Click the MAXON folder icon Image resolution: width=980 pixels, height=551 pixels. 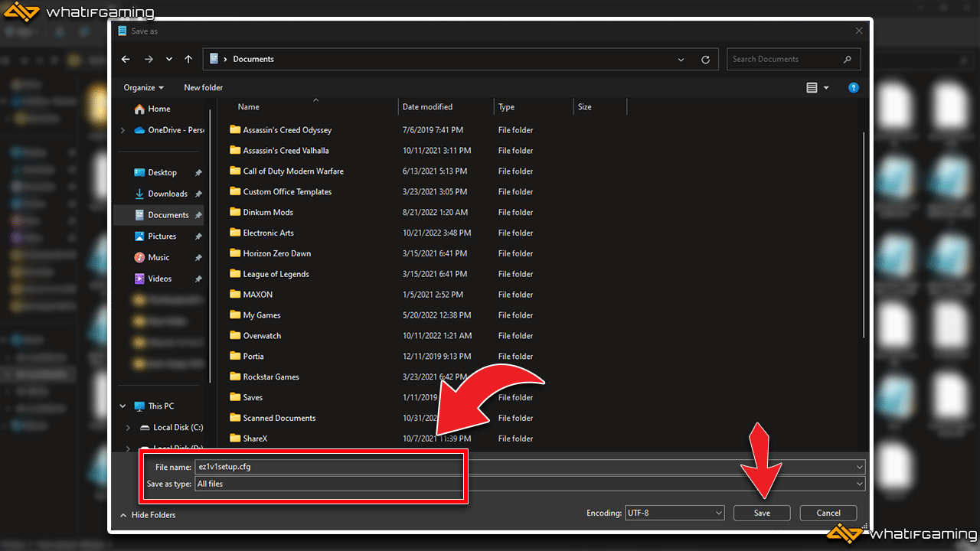click(235, 295)
